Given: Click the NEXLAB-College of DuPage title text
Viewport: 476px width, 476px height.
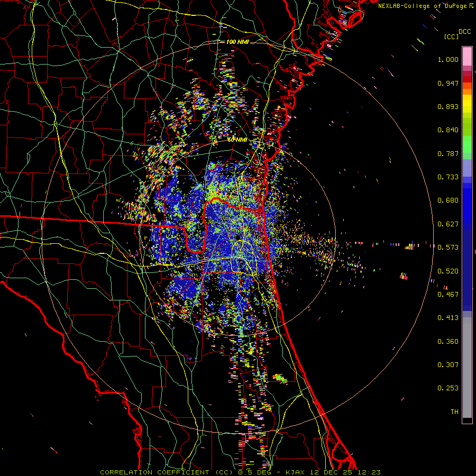Looking at the screenshot, I should tap(422, 6).
